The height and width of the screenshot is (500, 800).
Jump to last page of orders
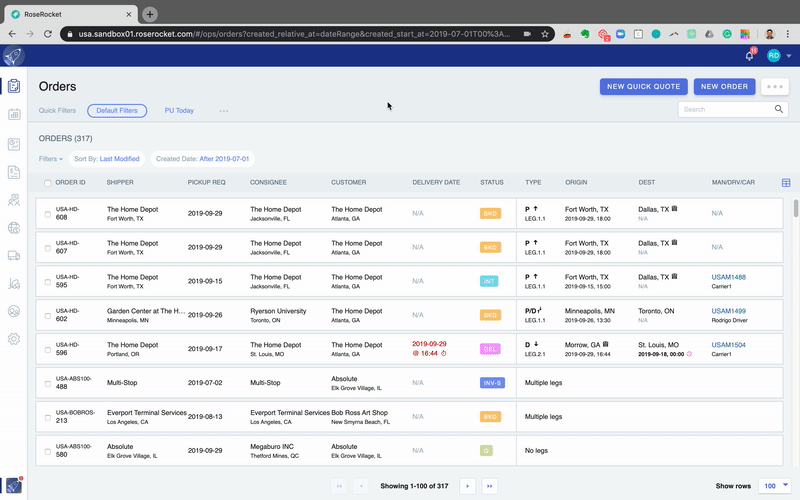click(489, 486)
